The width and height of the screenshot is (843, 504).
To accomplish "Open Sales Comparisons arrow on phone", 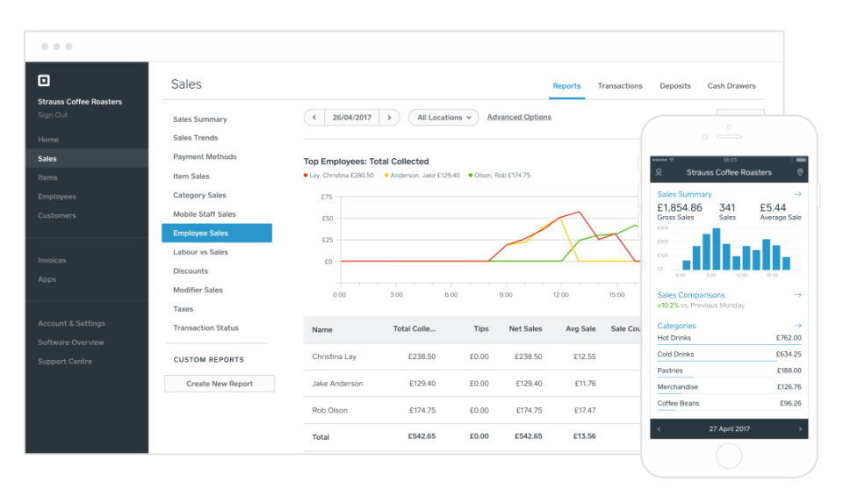I will [x=798, y=294].
